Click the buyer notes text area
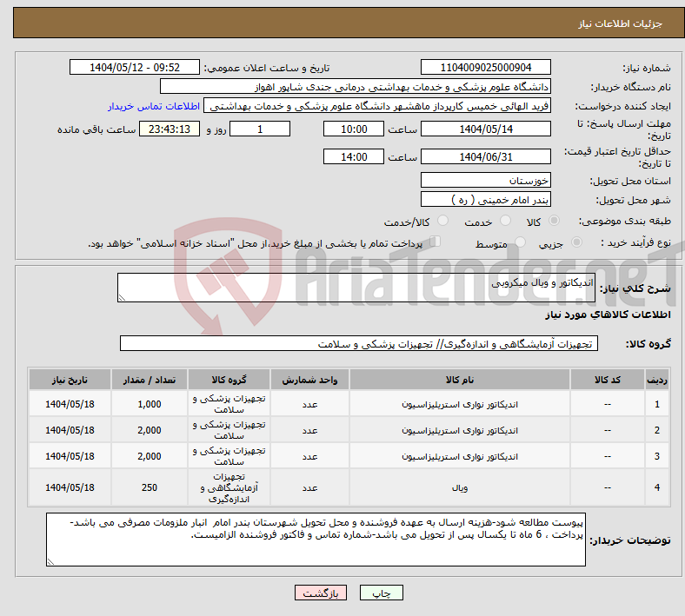Image resolution: width=685 pixels, height=616 pixels. pyautogui.click(x=316, y=540)
